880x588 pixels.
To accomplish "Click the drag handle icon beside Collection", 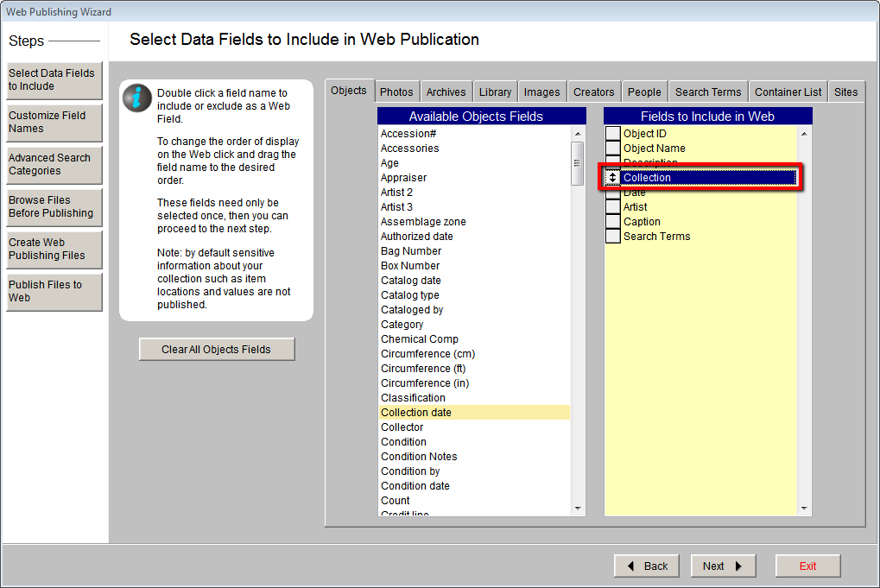I will [612, 178].
